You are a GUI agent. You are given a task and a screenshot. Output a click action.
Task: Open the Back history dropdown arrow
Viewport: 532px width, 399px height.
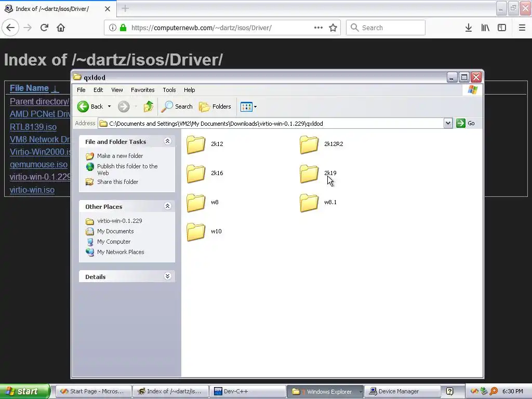pyautogui.click(x=109, y=107)
